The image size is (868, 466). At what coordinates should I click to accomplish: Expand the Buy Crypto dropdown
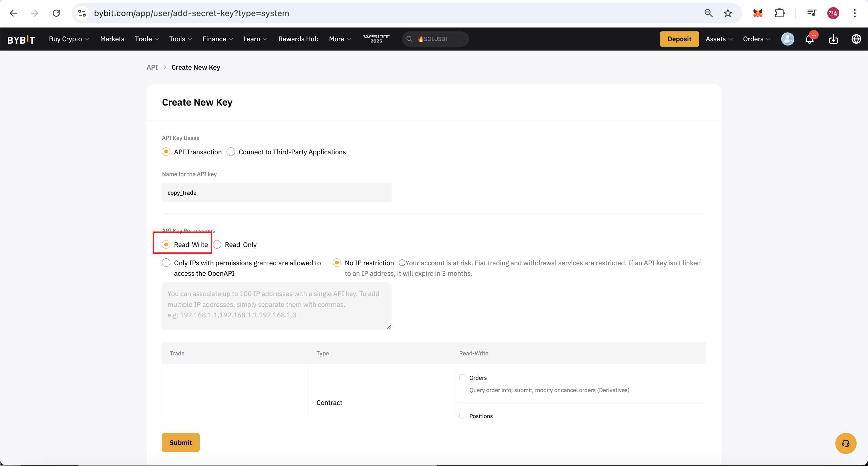69,39
